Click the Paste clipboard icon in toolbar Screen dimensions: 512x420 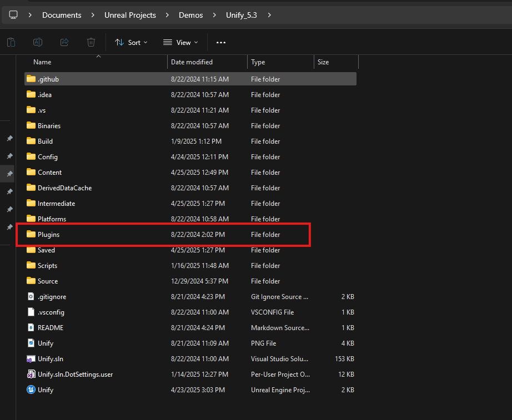[x=11, y=42]
